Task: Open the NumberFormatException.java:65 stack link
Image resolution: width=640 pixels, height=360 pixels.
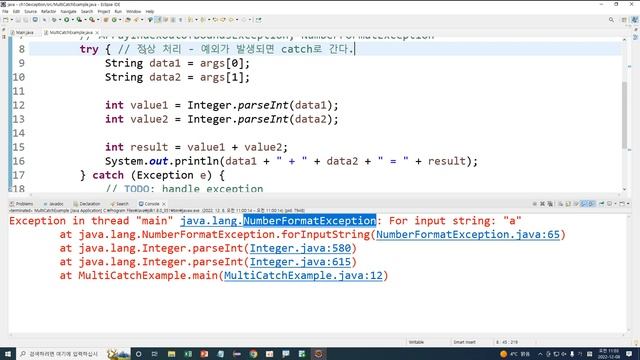Action: [x=468, y=235]
